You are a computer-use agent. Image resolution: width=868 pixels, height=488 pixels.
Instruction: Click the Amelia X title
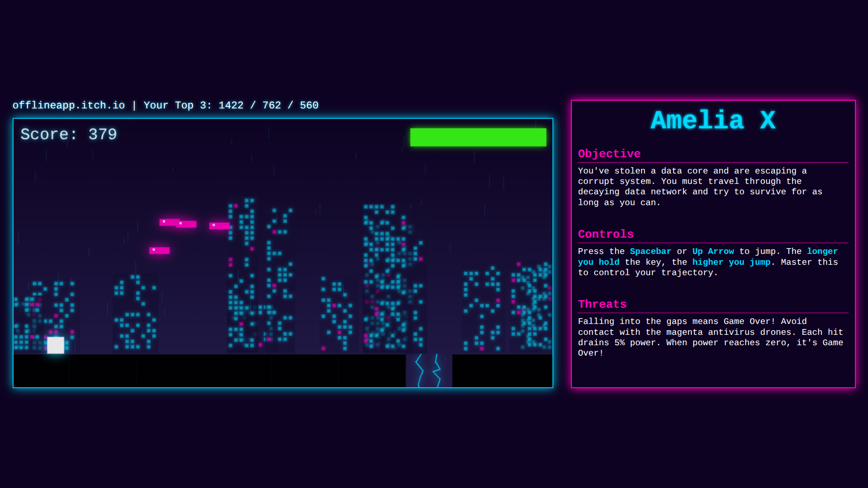tap(713, 121)
